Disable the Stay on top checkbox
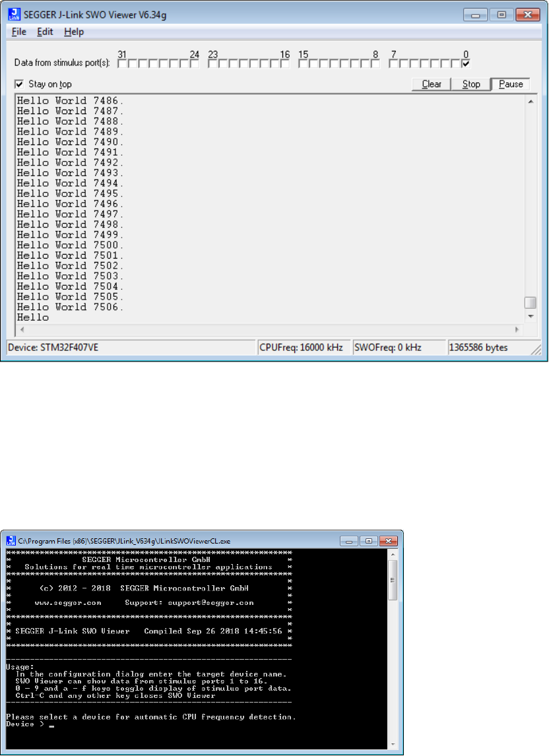 19,84
